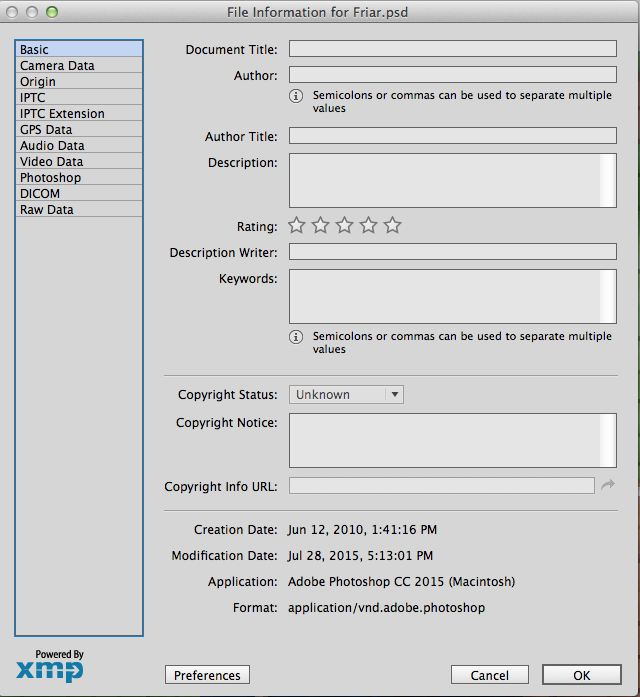
Task: Click the Copyright Notice text area
Action: pyautogui.click(x=452, y=440)
